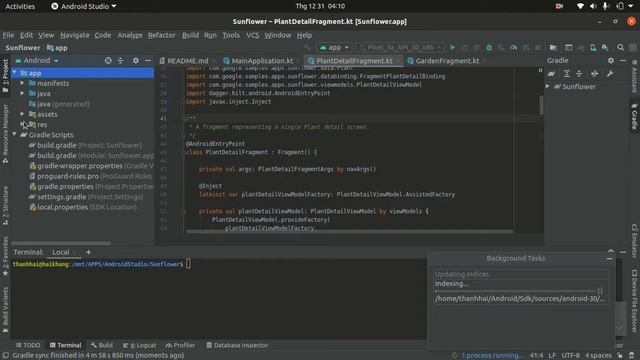
Task: Open the Project panel gear settings
Action: (x=136, y=60)
